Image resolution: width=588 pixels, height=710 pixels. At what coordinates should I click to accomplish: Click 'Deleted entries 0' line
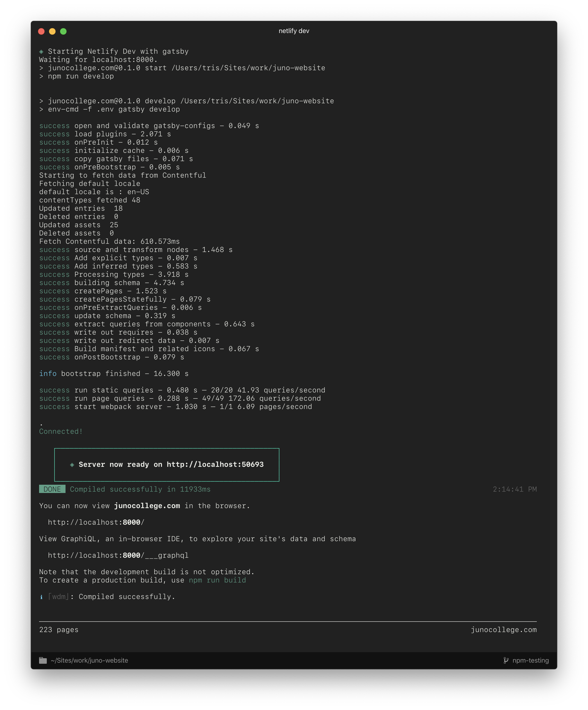click(79, 217)
